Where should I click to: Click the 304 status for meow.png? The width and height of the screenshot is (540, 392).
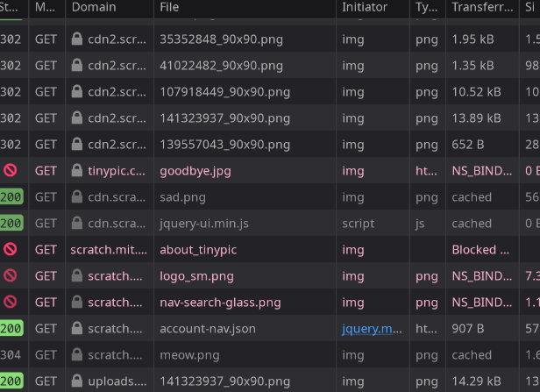[11, 355]
